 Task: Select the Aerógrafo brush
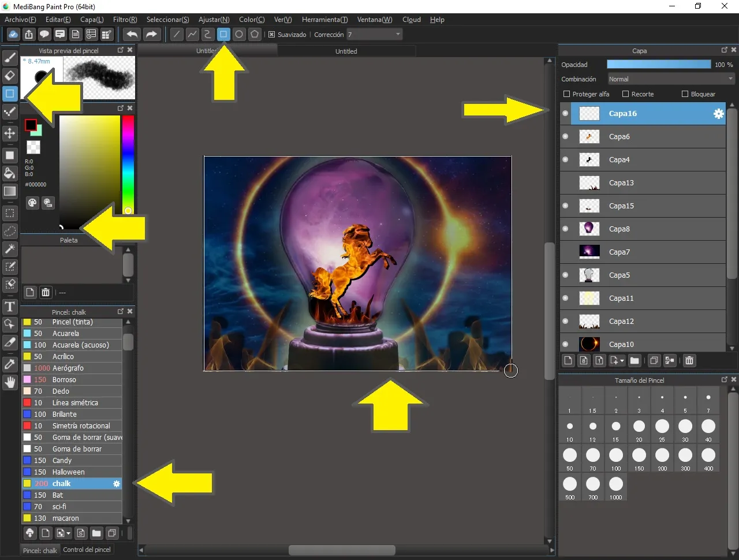[x=72, y=368]
